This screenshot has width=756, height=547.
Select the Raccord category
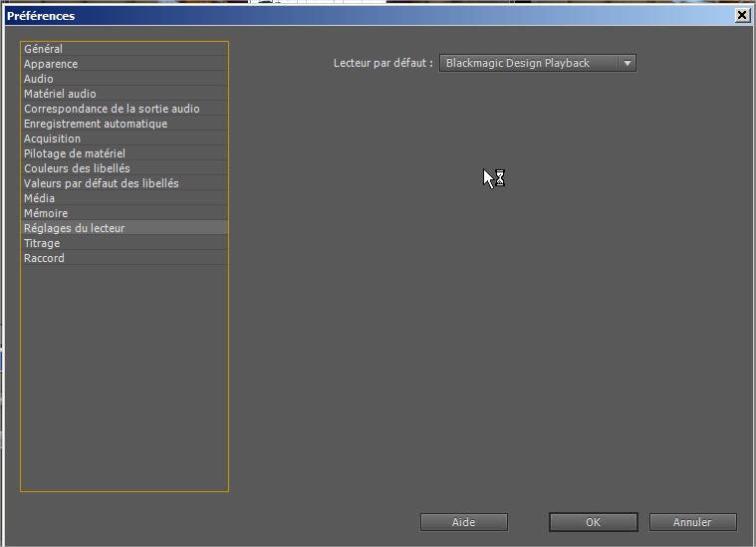click(125, 258)
